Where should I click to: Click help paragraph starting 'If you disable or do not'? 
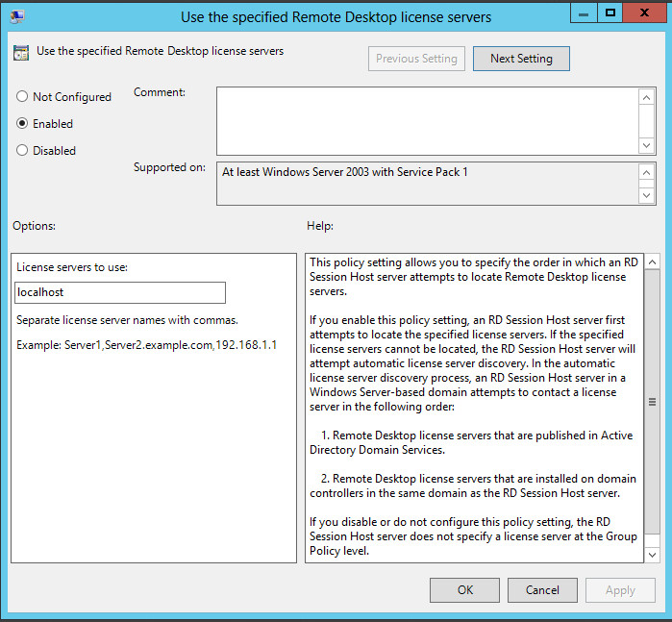pyautogui.click(x=473, y=536)
